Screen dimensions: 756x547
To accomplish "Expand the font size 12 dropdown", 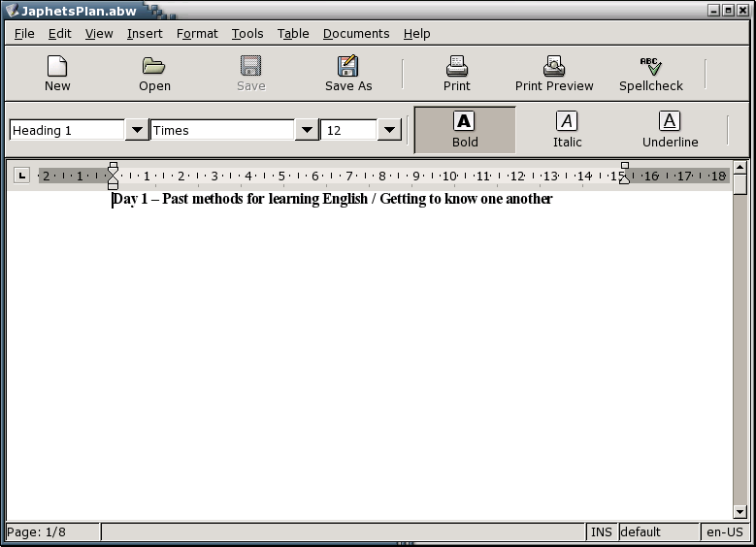I will coord(389,130).
